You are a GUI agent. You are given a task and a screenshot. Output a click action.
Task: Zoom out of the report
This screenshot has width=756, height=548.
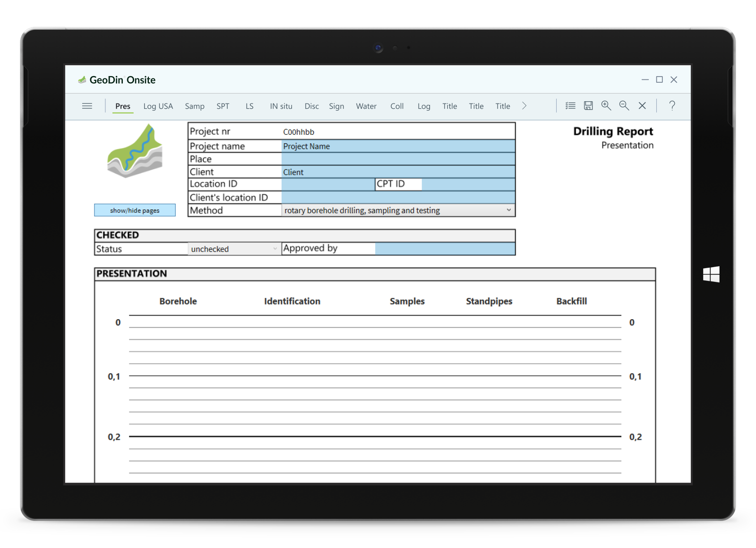coord(624,106)
